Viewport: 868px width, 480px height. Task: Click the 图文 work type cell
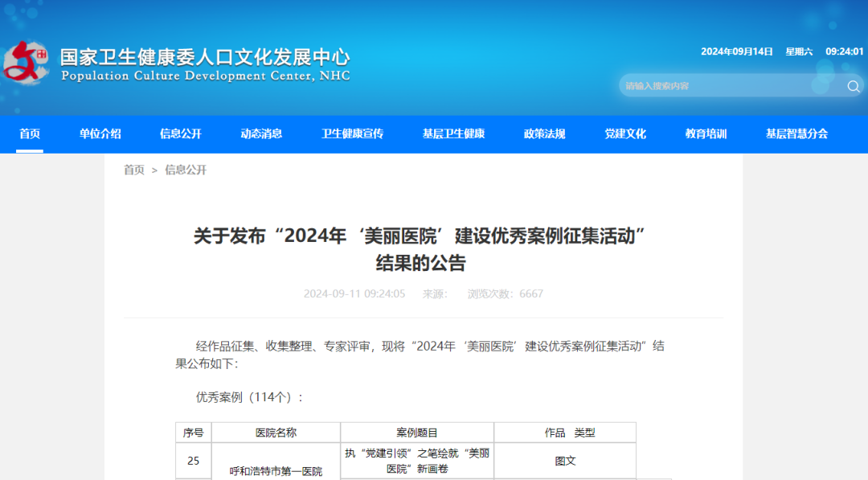(565, 462)
